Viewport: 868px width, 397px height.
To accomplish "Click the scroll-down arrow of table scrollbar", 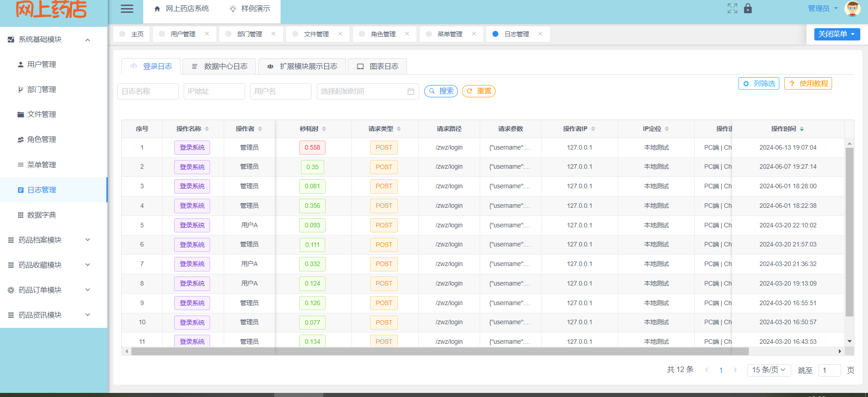I will (x=849, y=342).
